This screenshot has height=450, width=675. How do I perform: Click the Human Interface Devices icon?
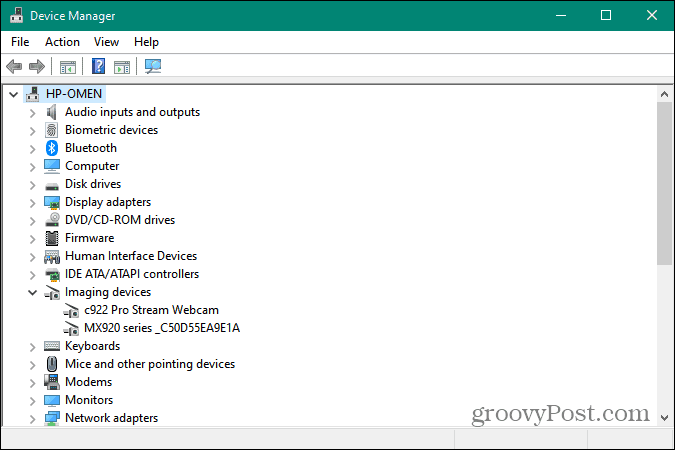tap(52, 257)
